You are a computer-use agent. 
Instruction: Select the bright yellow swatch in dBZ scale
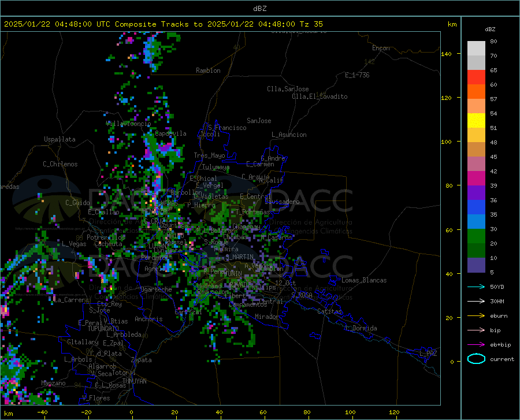pos(476,120)
